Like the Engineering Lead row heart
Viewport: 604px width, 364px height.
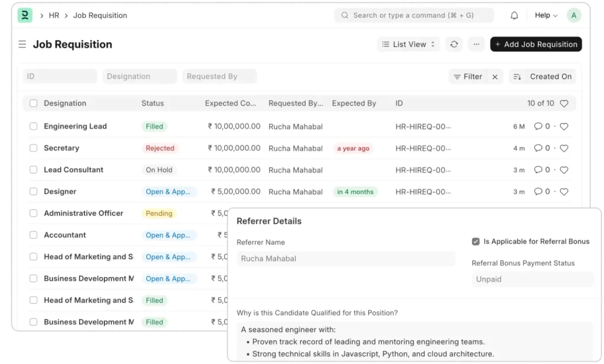tap(564, 126)
